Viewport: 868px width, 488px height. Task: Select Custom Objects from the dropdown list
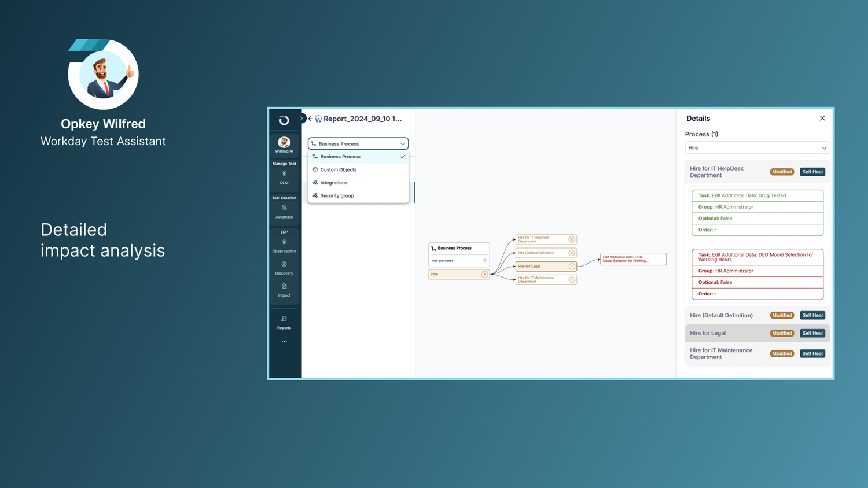pyautogui.click(x=339, y=169)
